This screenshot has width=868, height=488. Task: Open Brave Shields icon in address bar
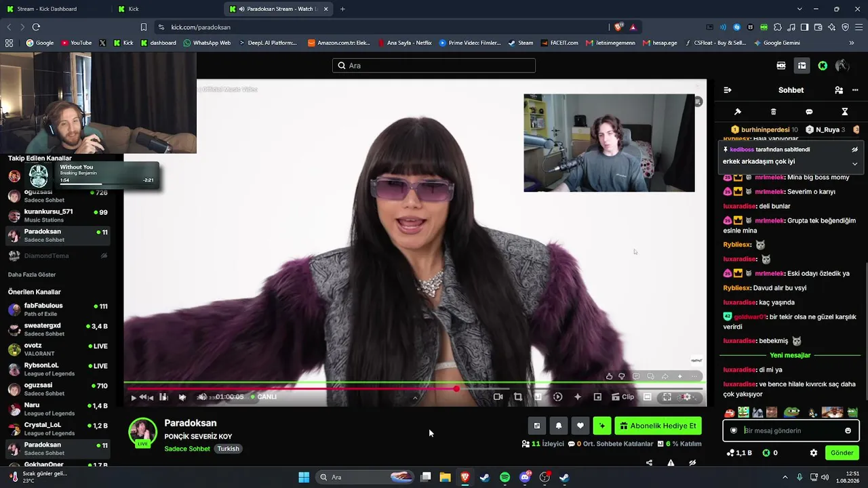point(618,27)
